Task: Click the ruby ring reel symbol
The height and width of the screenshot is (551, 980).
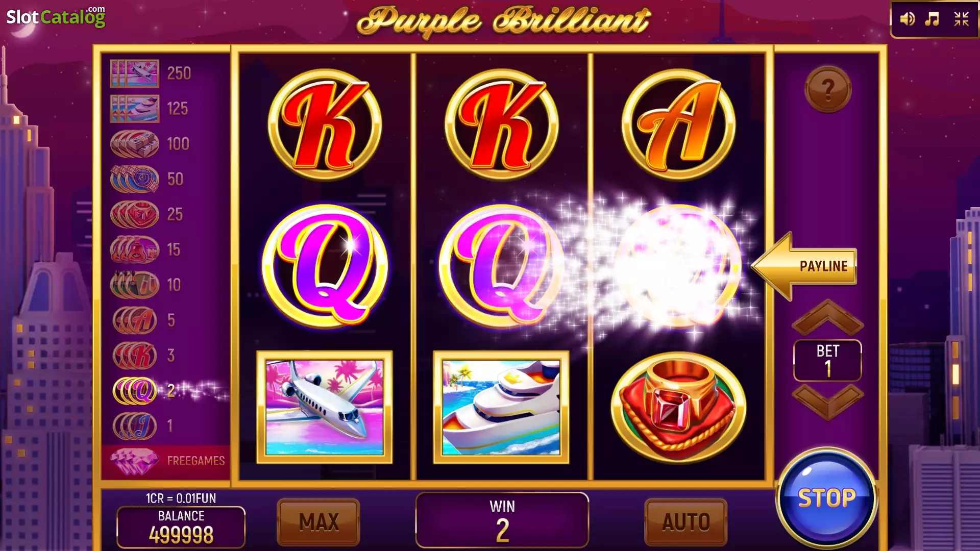Action: [x=678, y=408]
